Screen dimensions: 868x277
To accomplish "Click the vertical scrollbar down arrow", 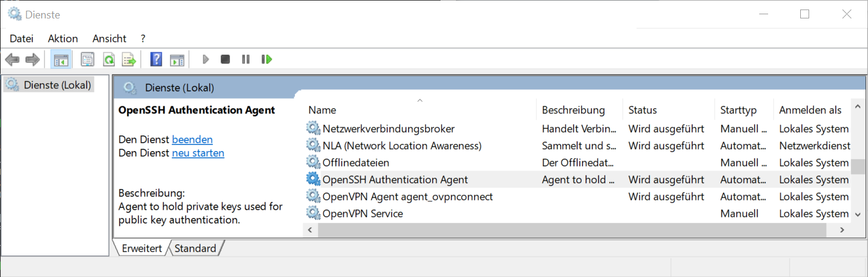I will (857, 214).
